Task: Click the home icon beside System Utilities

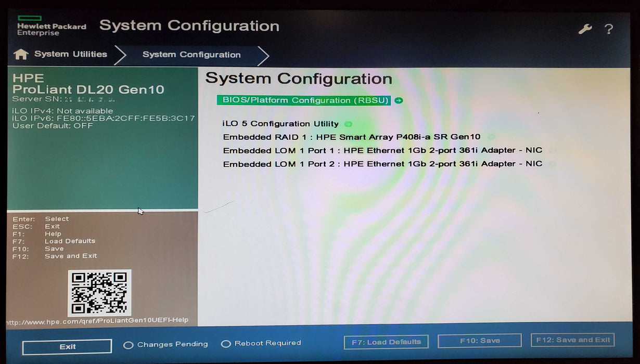Action: 21,54
